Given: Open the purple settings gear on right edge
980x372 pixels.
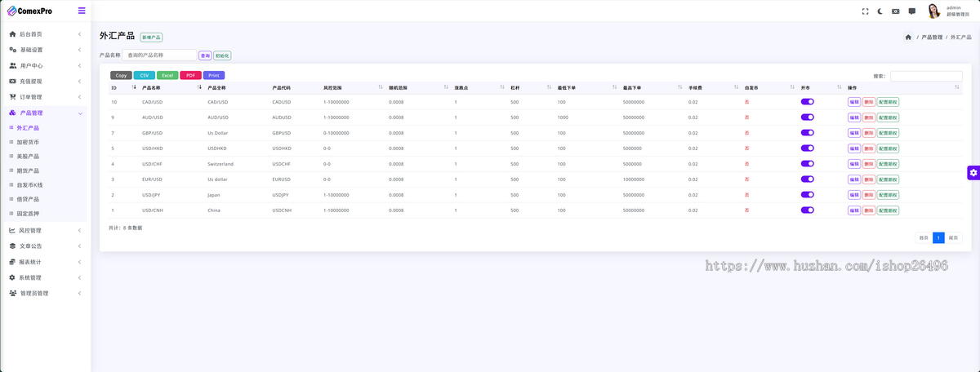Looking at the screenshot, I should [x=973, y=172].
